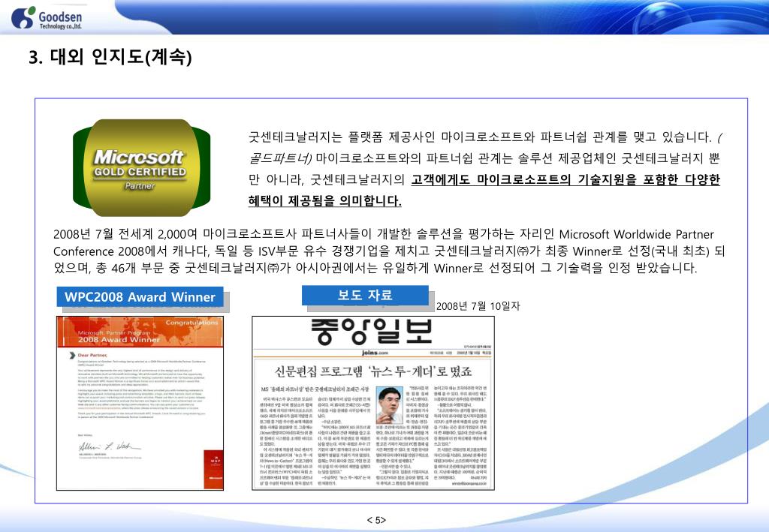Click the text line starting '굿센테크날러지는 플랫폼 제공사인'

[x=484, y=137]
